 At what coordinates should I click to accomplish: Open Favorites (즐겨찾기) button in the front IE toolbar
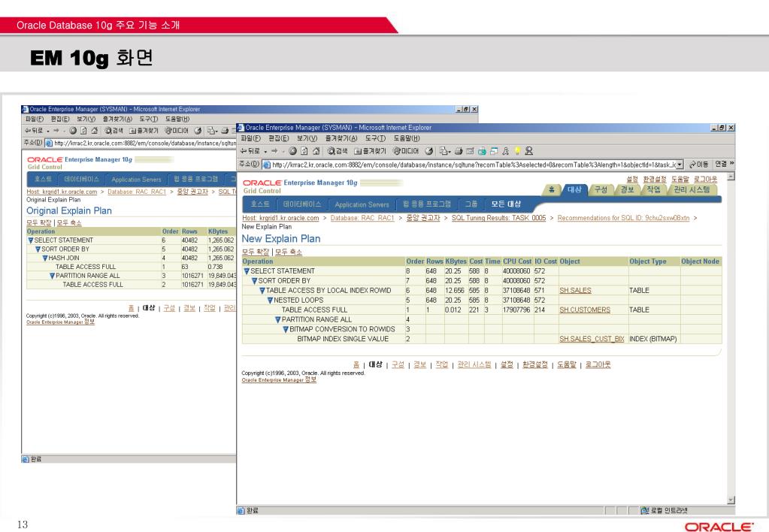coord(370,151)
